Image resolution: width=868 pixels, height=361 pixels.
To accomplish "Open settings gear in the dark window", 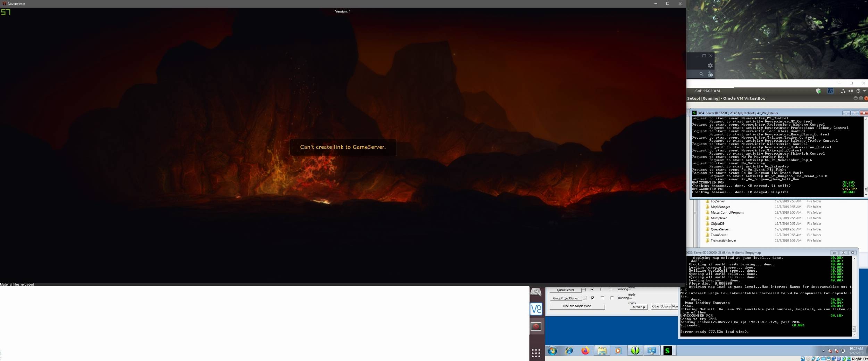I will coord(710,66).
